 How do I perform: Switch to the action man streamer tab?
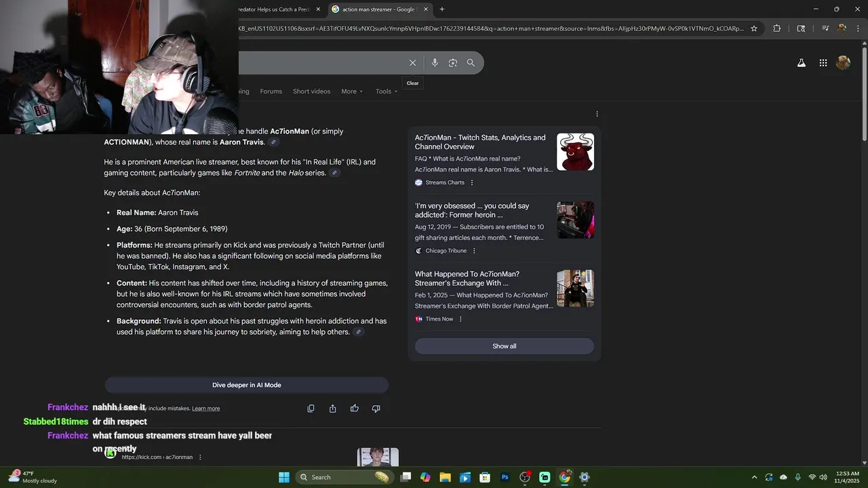378,9
